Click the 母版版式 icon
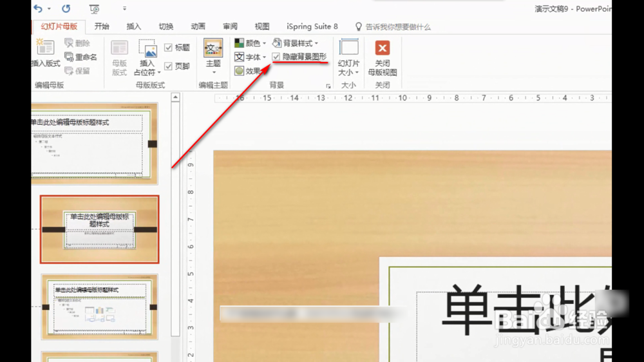The image size is (644, 362). (120, 48)
